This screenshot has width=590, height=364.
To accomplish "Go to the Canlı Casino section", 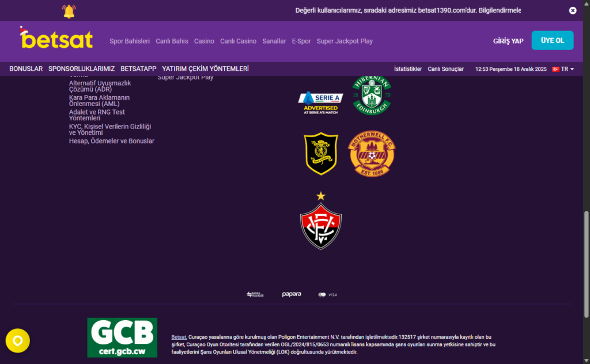I will pyautogui.click(x=238, y=41).
